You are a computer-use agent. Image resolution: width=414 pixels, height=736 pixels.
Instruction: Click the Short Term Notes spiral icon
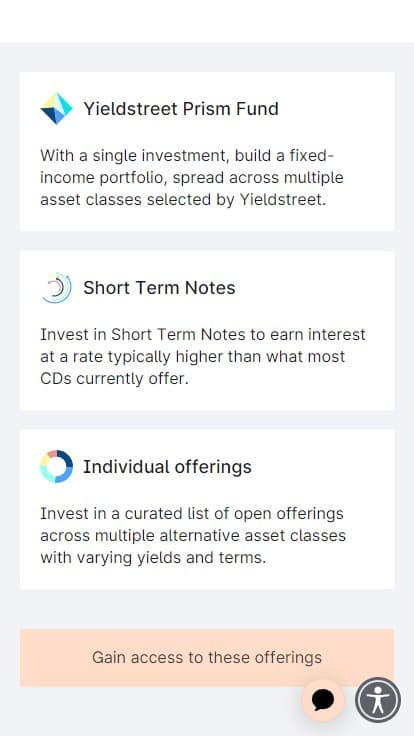(x=56, y=288)
